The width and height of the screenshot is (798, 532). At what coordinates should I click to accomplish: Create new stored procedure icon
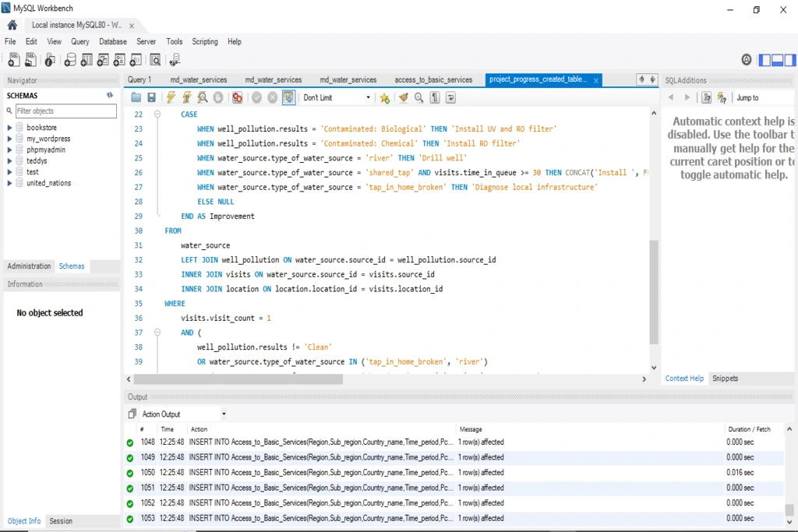pyautogui.click(x=119, y=60)
